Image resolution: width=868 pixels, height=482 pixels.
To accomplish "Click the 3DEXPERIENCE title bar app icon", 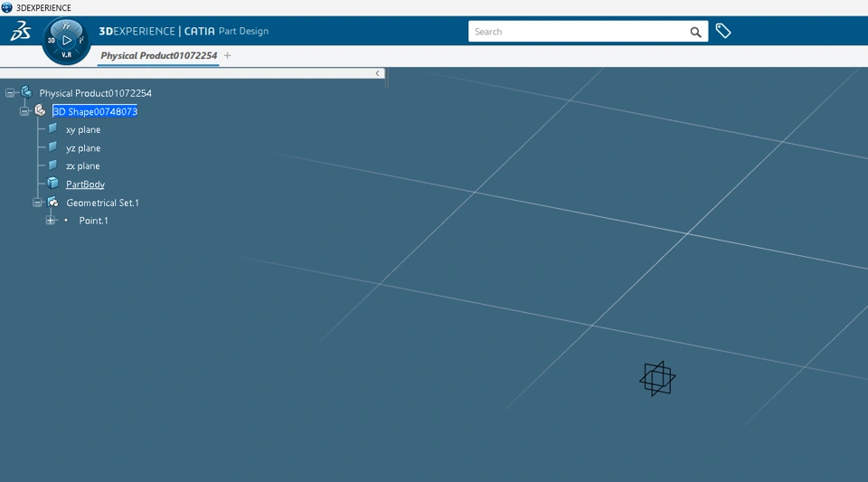I will [x=6, y=8].
